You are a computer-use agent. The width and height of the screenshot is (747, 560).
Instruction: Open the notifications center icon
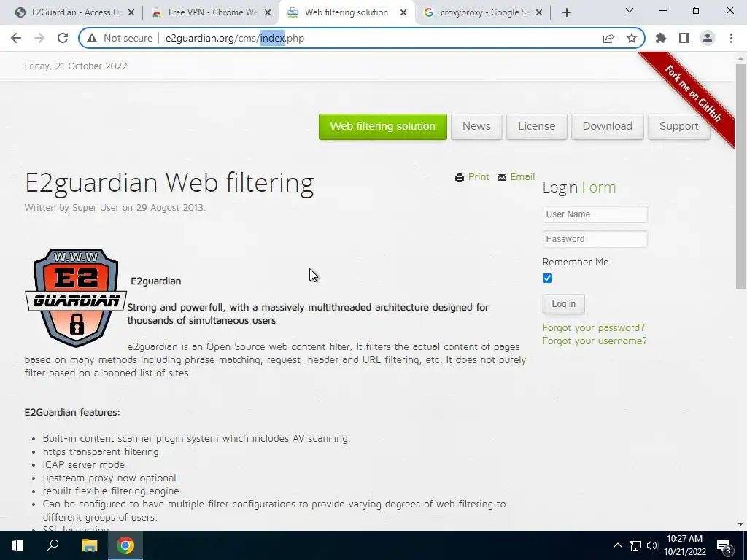[724, 546]
